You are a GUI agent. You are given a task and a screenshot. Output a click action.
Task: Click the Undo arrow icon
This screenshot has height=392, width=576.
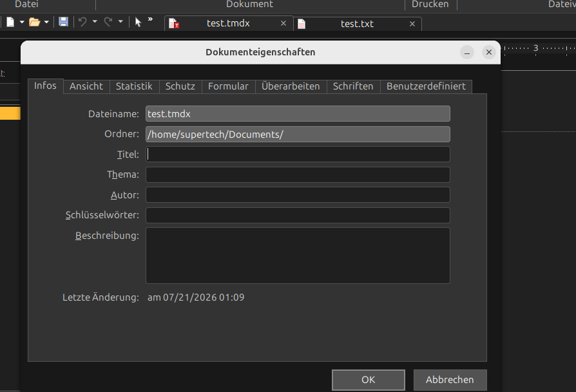click(x=82, y=22)
